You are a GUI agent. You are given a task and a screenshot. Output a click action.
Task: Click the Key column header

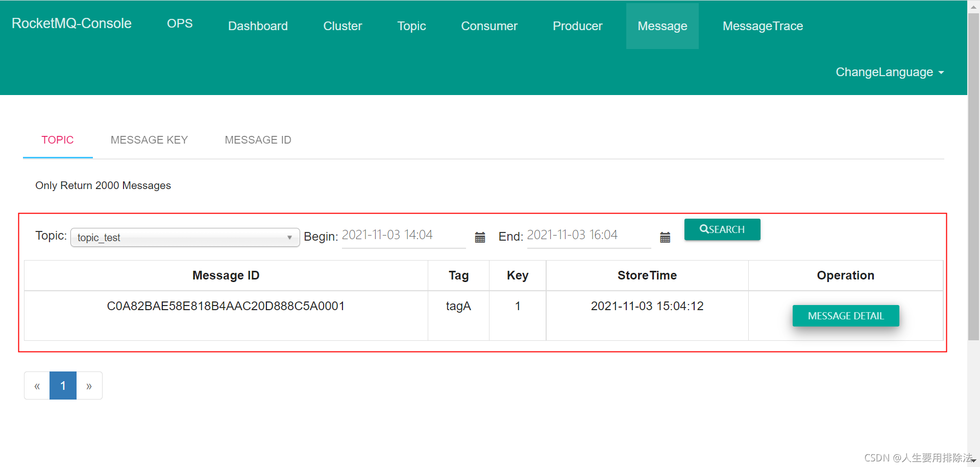[518, 275]
